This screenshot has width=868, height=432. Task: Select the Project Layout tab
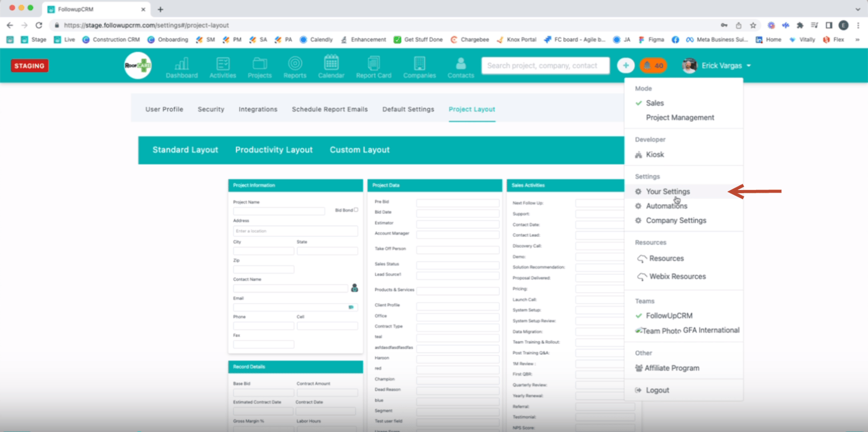[472, 109]
